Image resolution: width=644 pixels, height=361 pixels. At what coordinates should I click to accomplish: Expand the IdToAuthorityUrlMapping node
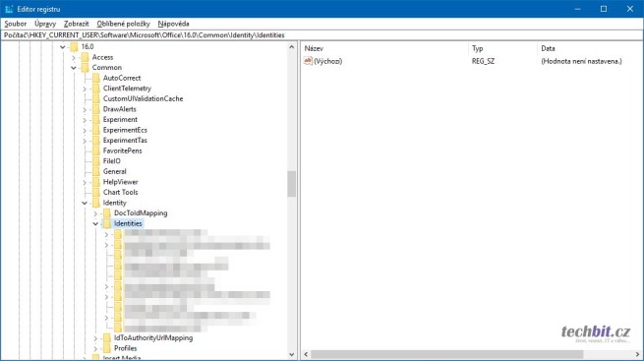tap(95, 338)
